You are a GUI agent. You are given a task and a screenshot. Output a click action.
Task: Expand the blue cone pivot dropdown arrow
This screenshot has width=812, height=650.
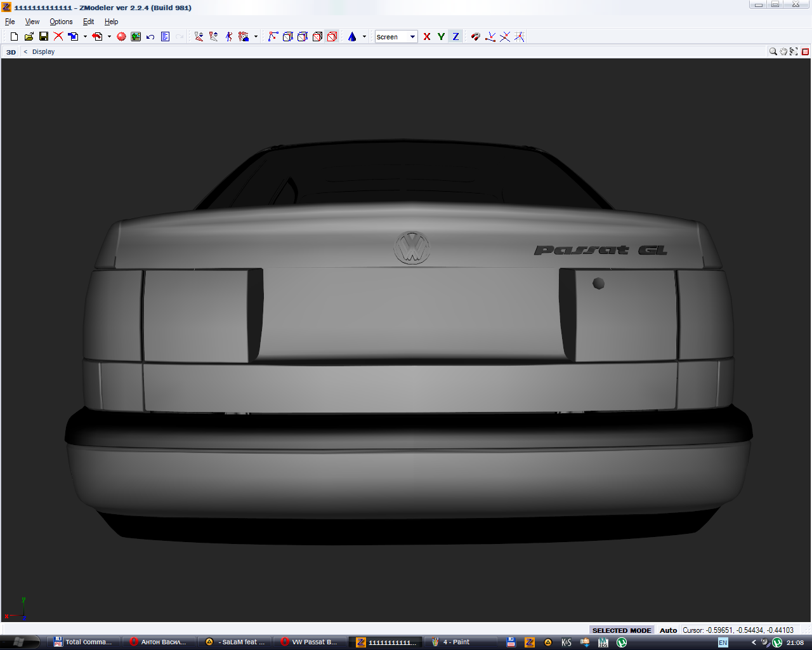(x=364, y=37)
